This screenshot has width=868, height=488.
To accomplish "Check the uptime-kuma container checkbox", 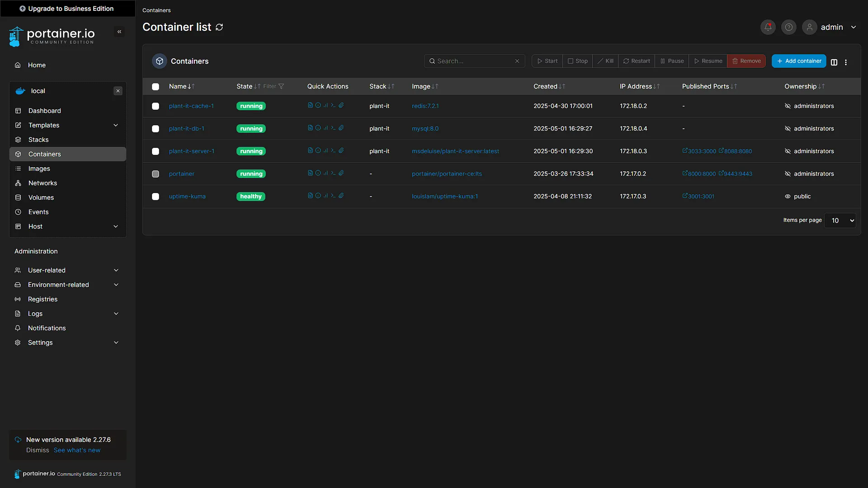I will 156,197.
